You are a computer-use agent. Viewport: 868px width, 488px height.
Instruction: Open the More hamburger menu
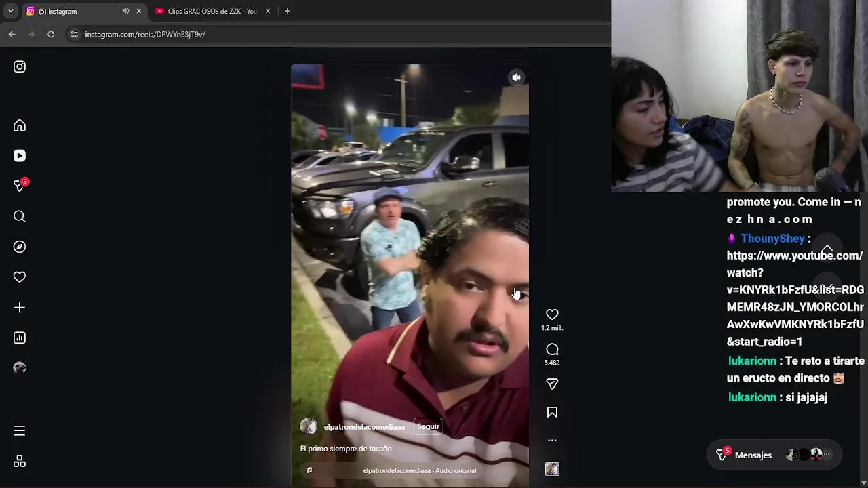pos(20,431)
